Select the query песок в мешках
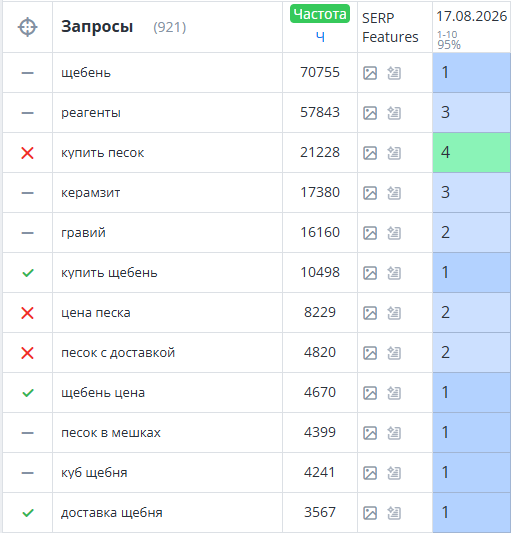The height and width of the screenshot is (533, 511). tap(111, 433)
